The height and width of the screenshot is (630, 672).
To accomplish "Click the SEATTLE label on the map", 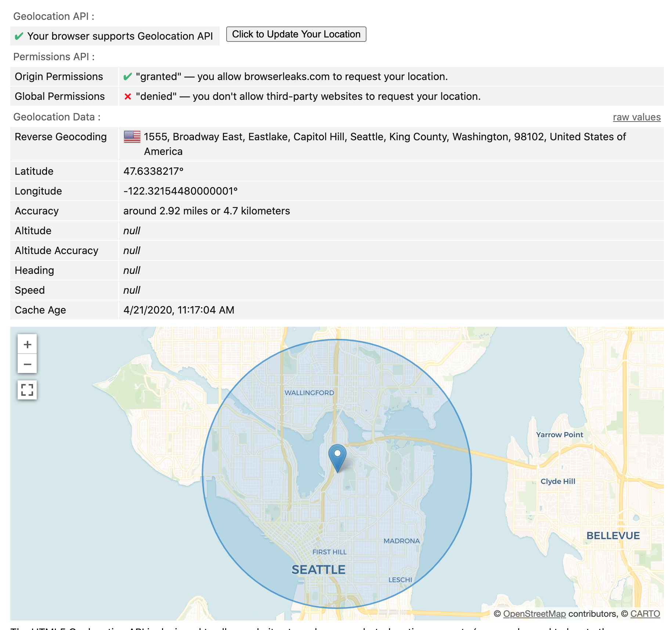I will 318,570.
